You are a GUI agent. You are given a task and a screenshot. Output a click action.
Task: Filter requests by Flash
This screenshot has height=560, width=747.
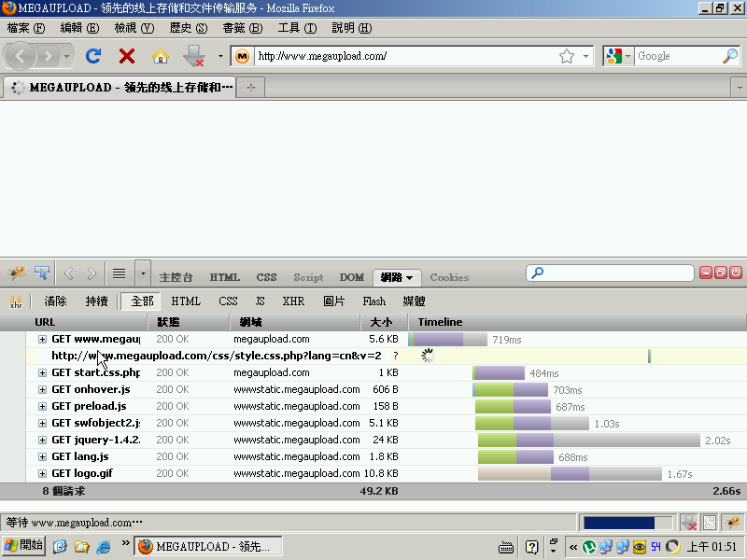click(x=374, y=301)
